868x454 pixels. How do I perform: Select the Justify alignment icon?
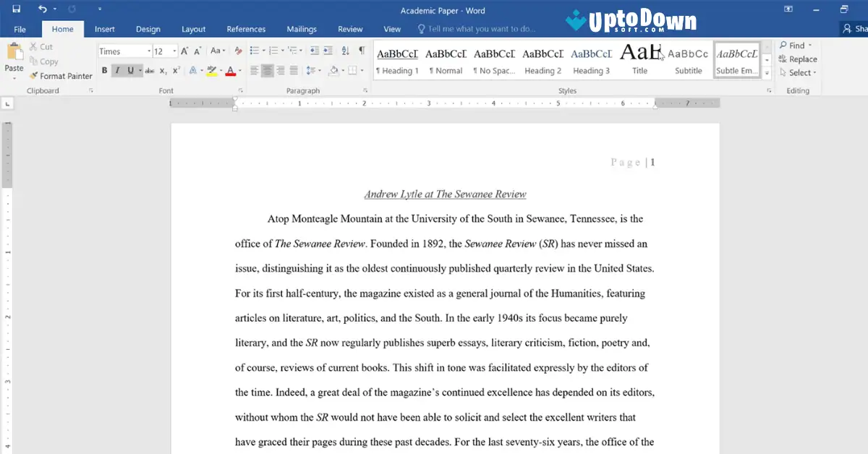pos(294,69)
